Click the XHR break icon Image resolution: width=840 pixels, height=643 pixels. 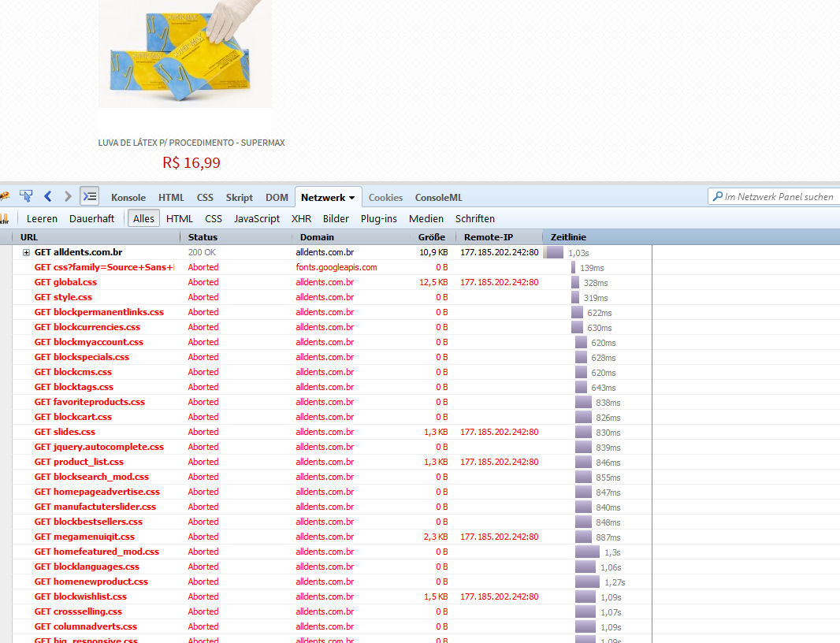point(4,219)
